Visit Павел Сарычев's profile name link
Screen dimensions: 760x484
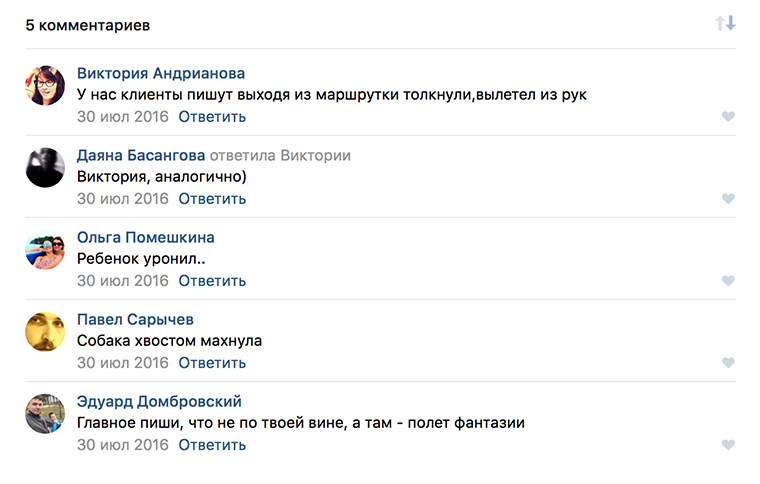click(x=135, y=319)
